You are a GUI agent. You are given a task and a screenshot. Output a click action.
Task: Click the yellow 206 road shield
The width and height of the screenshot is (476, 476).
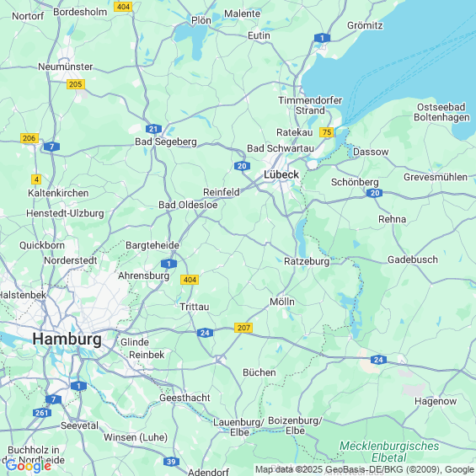pyautogui.click(x=29, y=138)
